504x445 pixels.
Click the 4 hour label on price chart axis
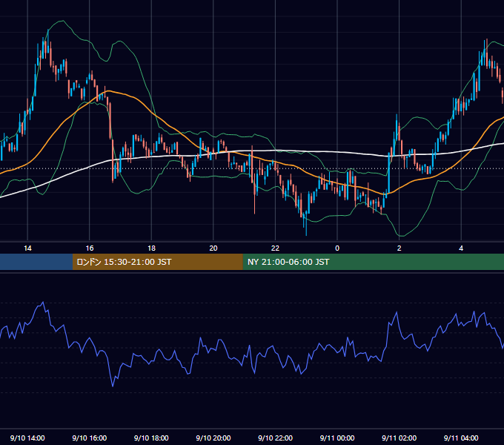pyautogui.click(x=461, y=248)
